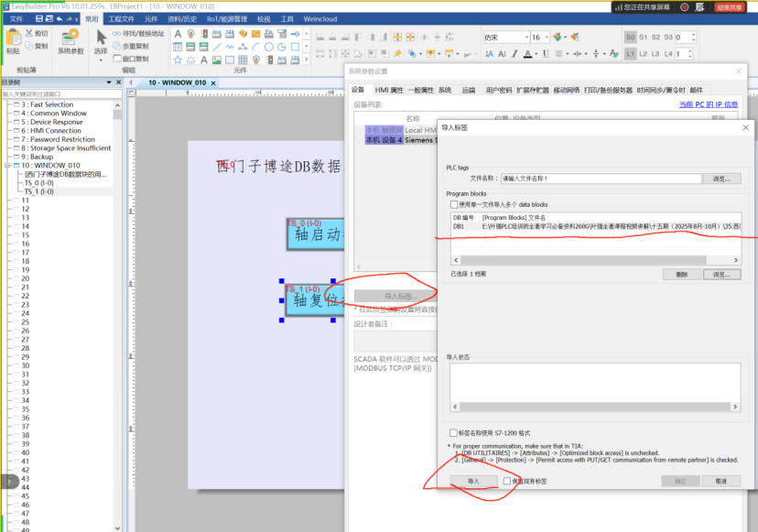The image size is (758, 532).
Task: Insert the line drawing object
Action: (x=217, y=47)
